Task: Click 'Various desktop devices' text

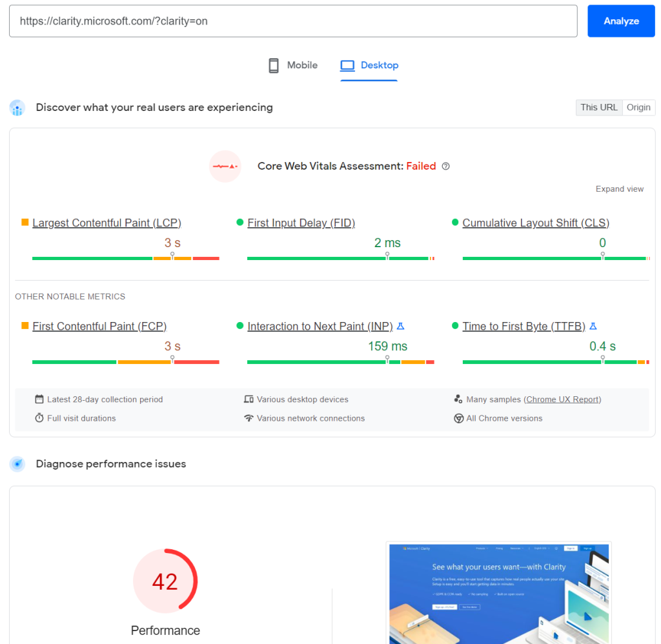Action: point(302,399)
